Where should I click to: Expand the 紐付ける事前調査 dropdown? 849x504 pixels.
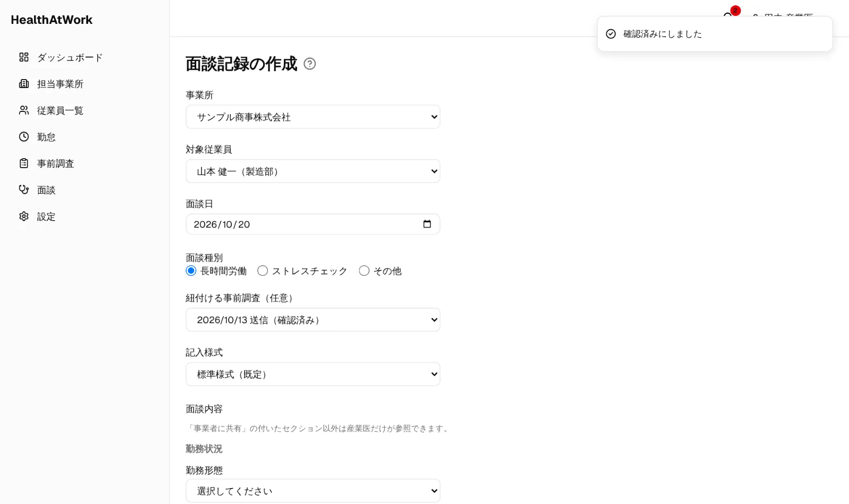click(313, 320)
